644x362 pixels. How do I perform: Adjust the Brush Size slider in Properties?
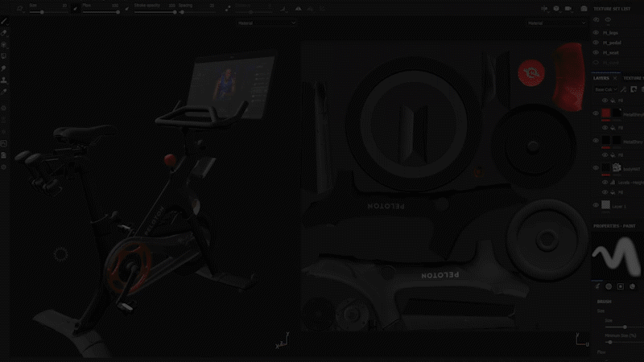tap(625, 327)
